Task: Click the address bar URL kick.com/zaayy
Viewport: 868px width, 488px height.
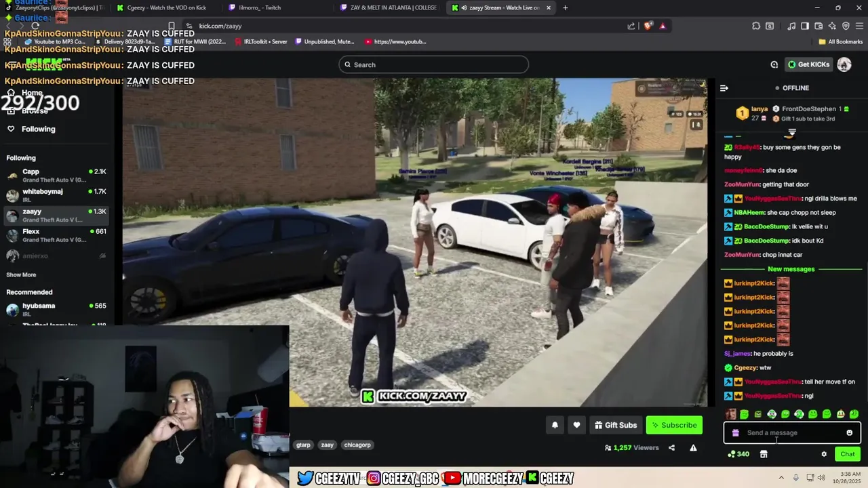Action: pyautogui.click(x=220, y=26)
